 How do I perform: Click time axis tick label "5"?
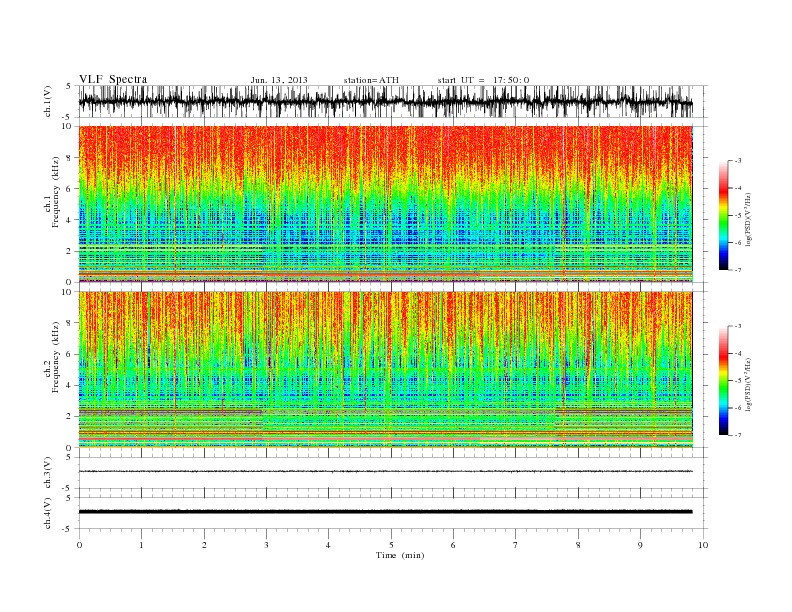pos(391,545)
